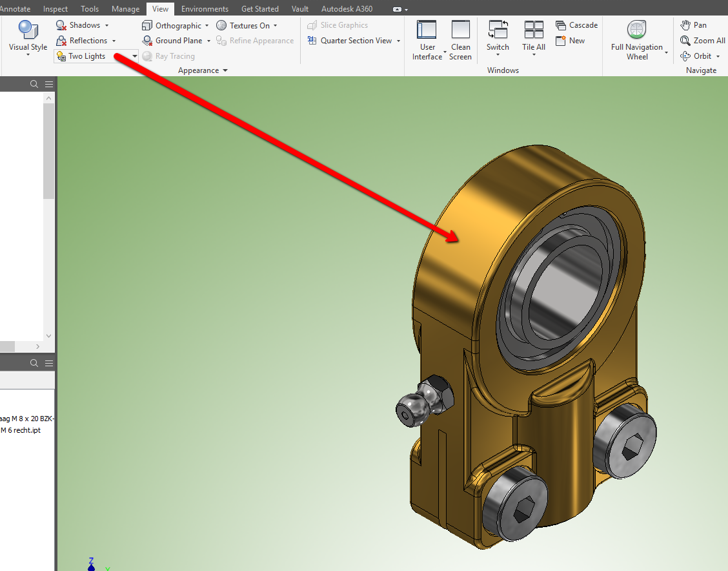Viewport: 728px width, 571px height.
Task: Activate the Orbit tool
Action: click(x=698, y=56)
